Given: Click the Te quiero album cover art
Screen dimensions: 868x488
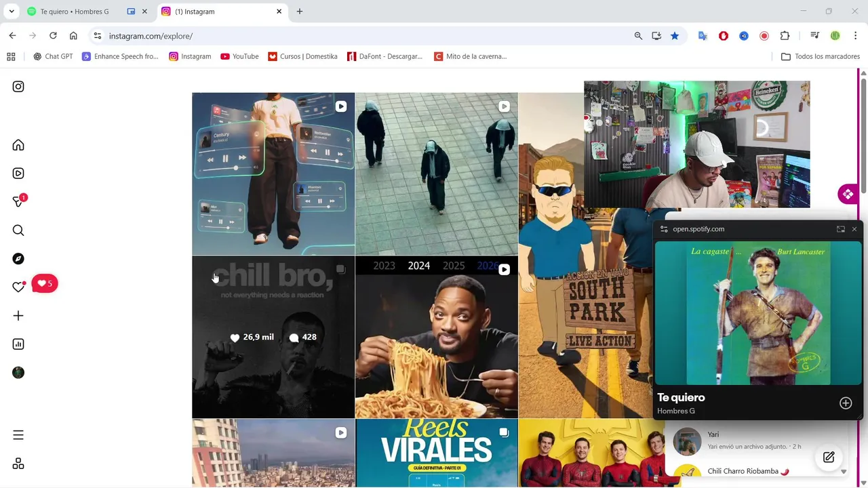Looking at the screenshot, I should click(758, 312).
